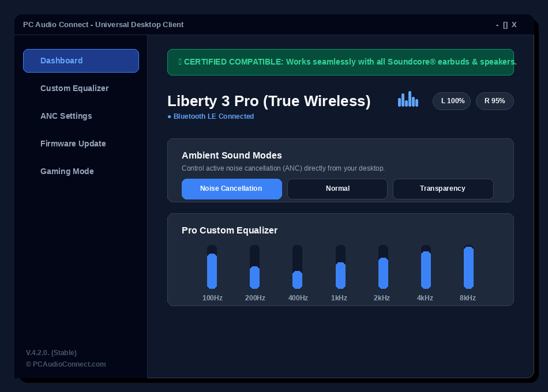Screen dimensions: 548x392
Task: Adjust the 2kHz equalizer slider
Action: click(383, 267)
